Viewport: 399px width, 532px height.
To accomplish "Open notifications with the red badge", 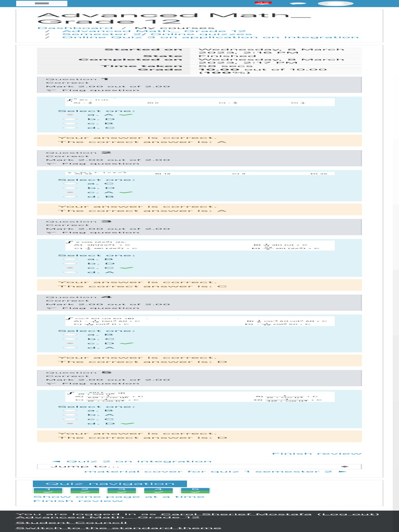I will coord(263,3).
